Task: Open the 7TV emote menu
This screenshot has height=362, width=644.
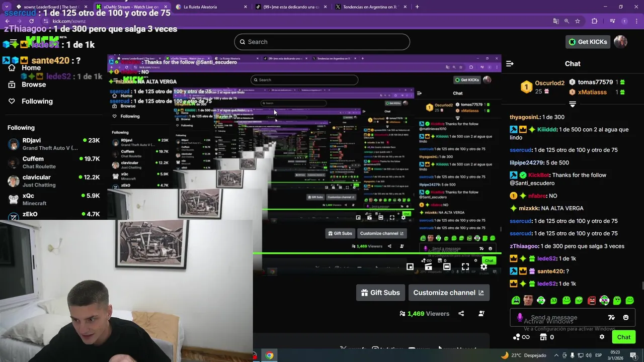Action: (611, 318)
